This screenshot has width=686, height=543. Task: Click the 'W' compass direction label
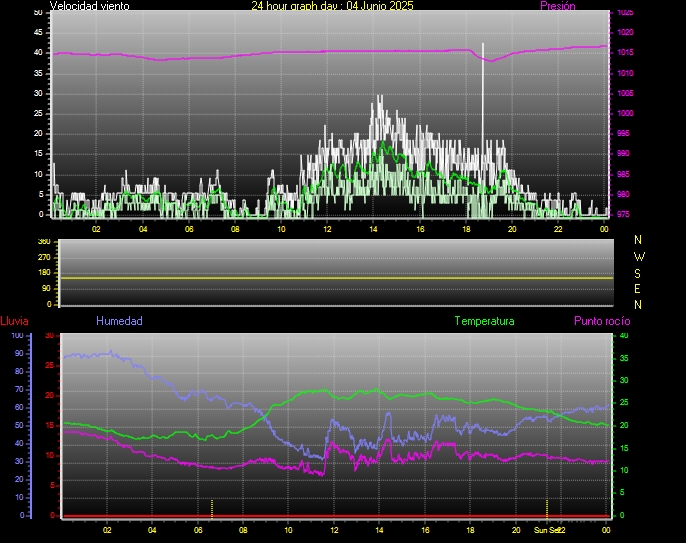tap(639, 256)
